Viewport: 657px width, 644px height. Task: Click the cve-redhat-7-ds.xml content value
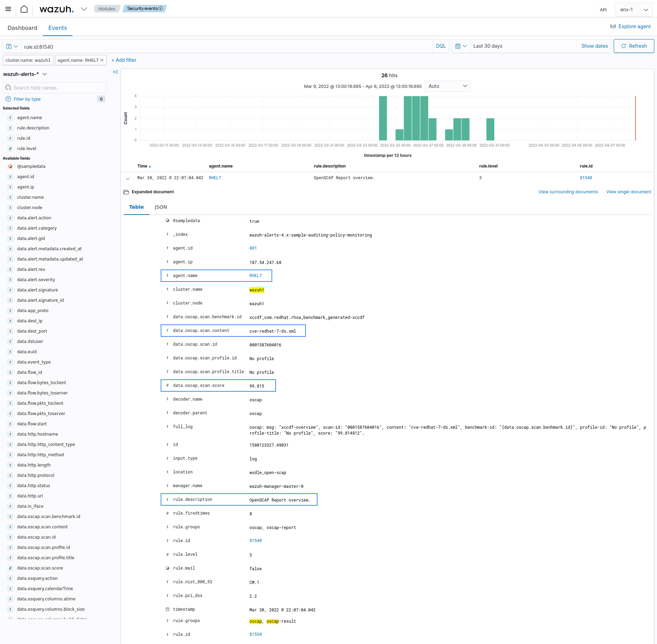tap(273, 331)
